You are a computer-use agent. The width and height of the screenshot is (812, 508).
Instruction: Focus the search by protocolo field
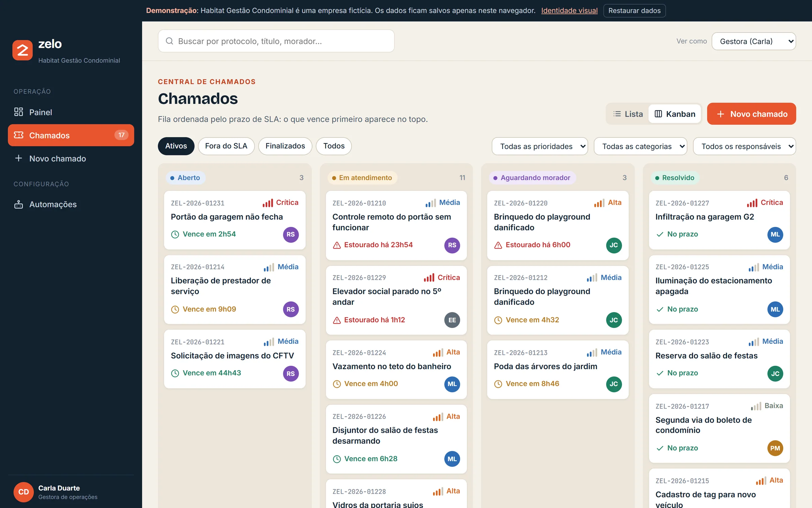pyautogui.click(x=276, y=41)
